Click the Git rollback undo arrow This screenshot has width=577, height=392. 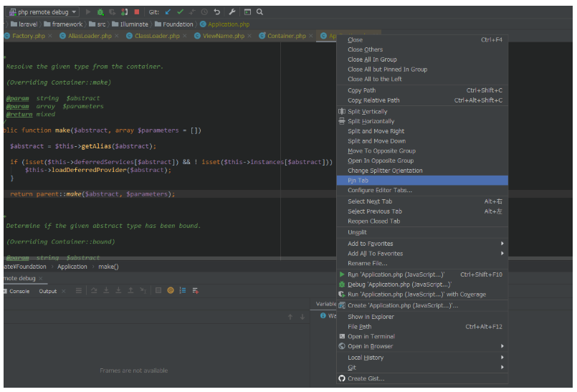[x=216, y=11]
